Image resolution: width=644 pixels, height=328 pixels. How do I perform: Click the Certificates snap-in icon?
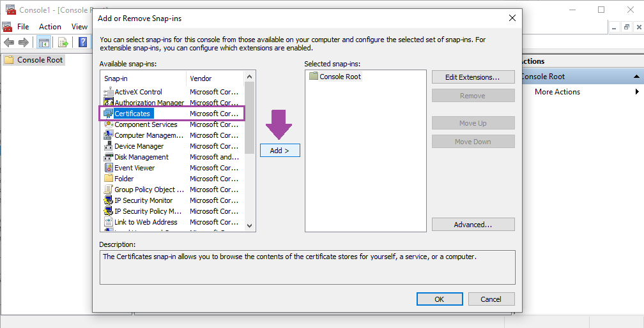point(109,114)
